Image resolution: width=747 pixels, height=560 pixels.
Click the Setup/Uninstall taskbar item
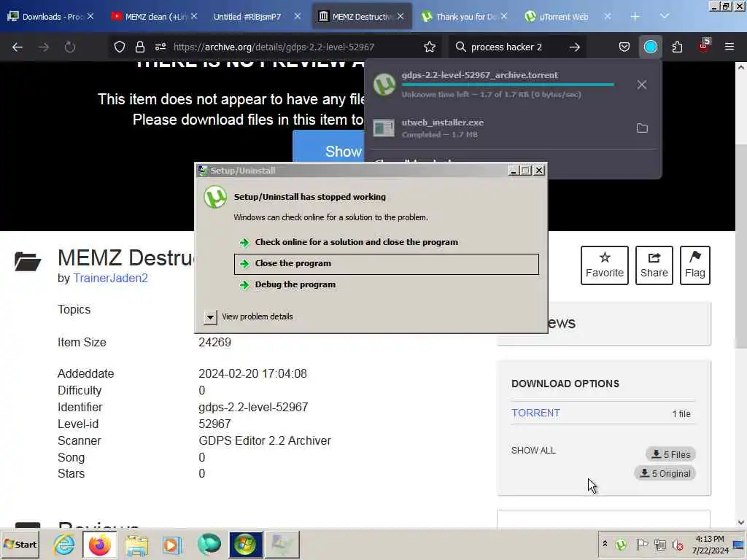point(282,544)
